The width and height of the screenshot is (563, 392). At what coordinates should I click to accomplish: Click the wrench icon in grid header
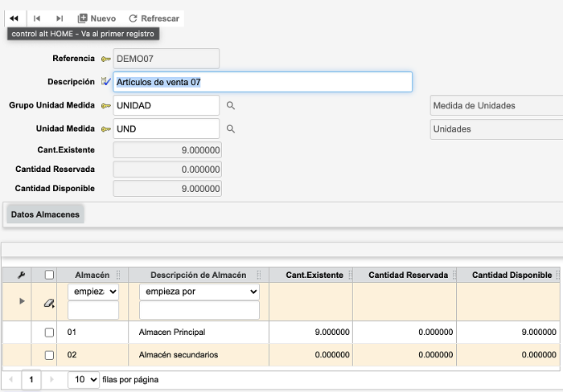pos(22,275)
